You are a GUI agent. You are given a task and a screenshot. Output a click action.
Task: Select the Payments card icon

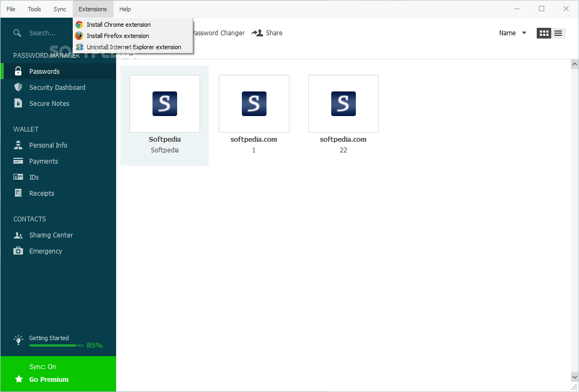pyautogui.click(x=18, y=161)
